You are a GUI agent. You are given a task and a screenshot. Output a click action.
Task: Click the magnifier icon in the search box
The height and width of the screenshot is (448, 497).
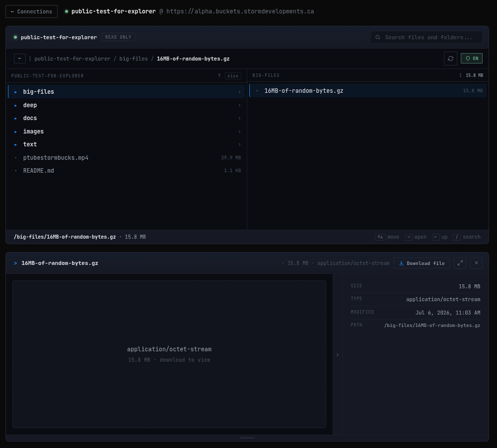(378, 37)
